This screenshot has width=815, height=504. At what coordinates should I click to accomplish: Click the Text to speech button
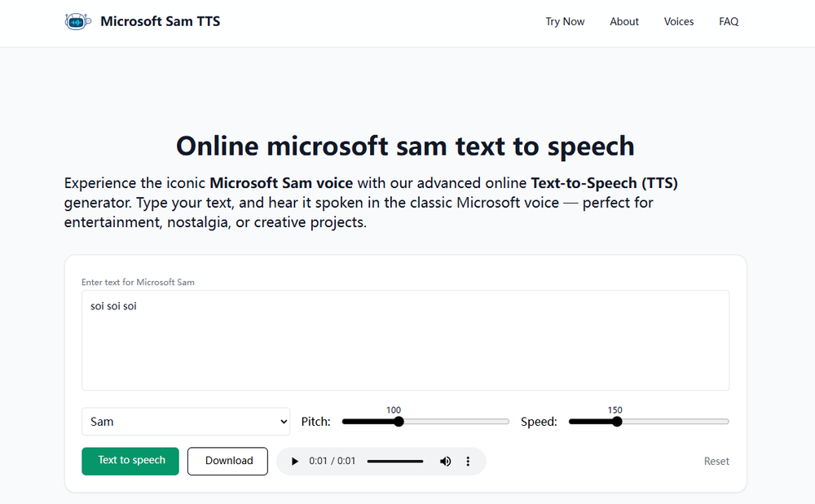click(x=130, y=461)
